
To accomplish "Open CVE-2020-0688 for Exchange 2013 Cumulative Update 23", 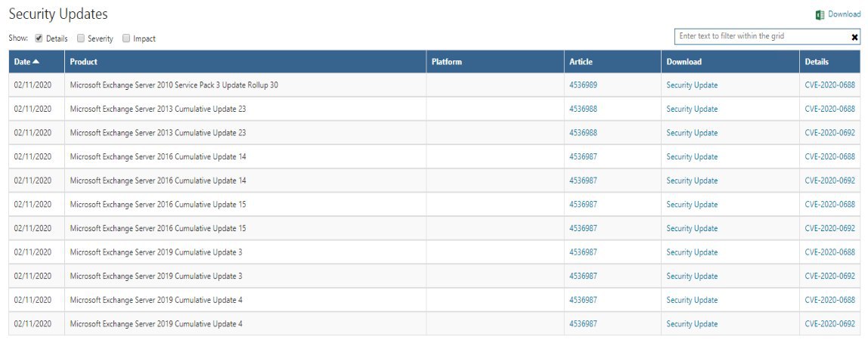I will [x=829, y=109].
